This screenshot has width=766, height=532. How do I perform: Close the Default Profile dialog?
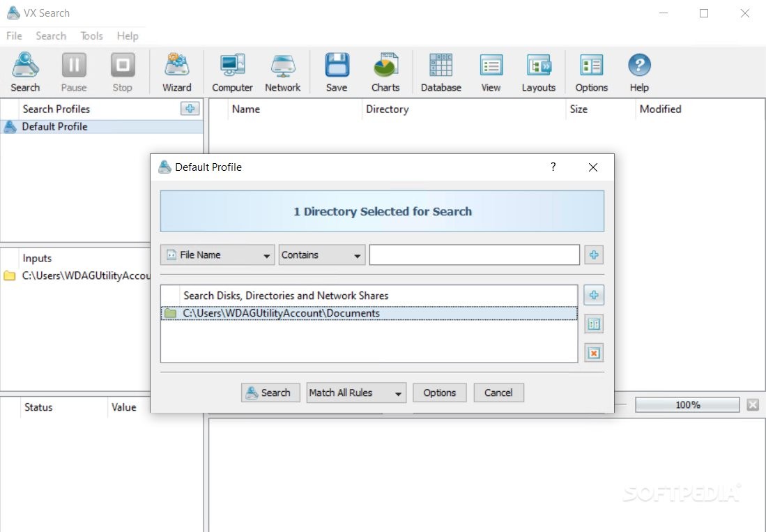[x=593, y=167]
